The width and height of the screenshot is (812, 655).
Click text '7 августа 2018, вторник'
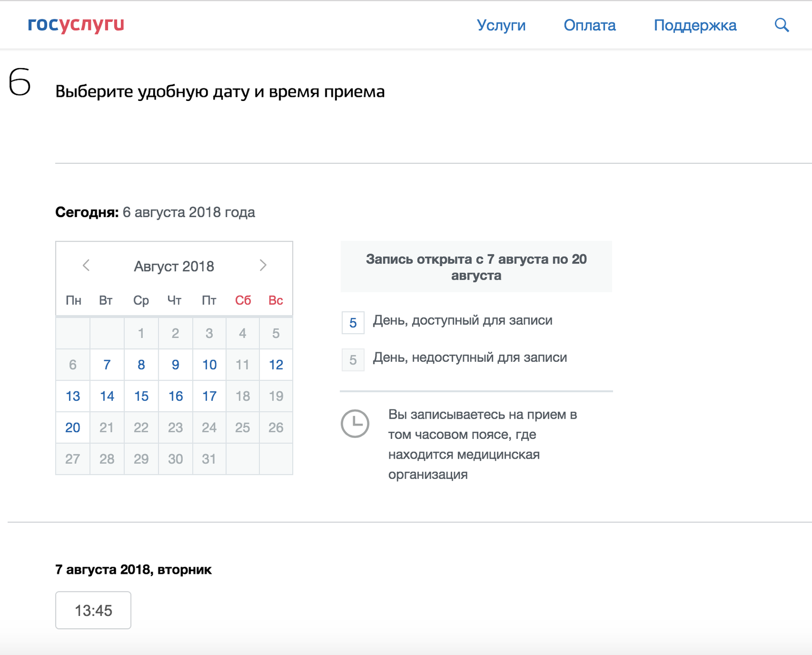[x=133, y=570]
